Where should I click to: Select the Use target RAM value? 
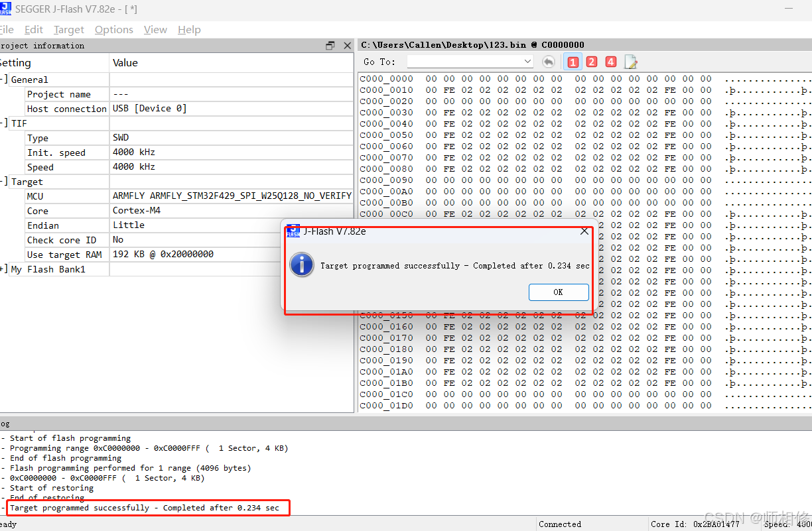point(163,255)
